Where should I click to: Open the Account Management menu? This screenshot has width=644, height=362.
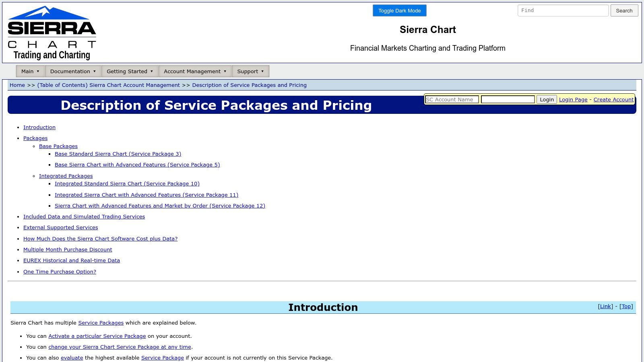pos(195,71)
